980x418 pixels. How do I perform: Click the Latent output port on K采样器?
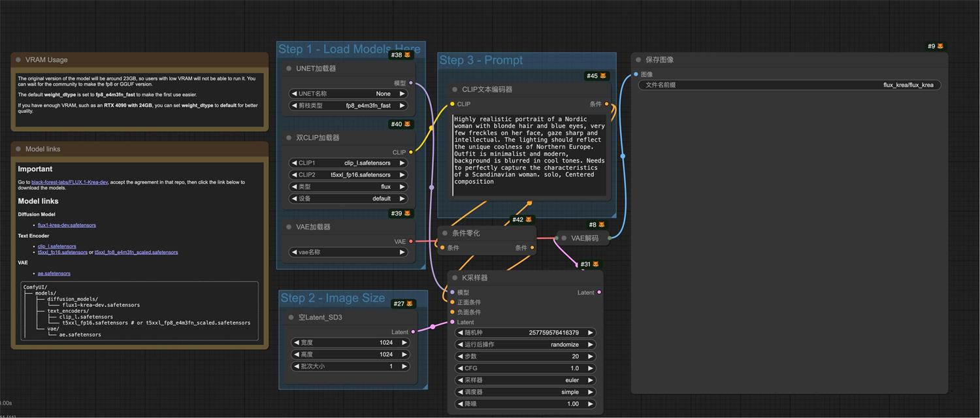(x=599, y=292)
